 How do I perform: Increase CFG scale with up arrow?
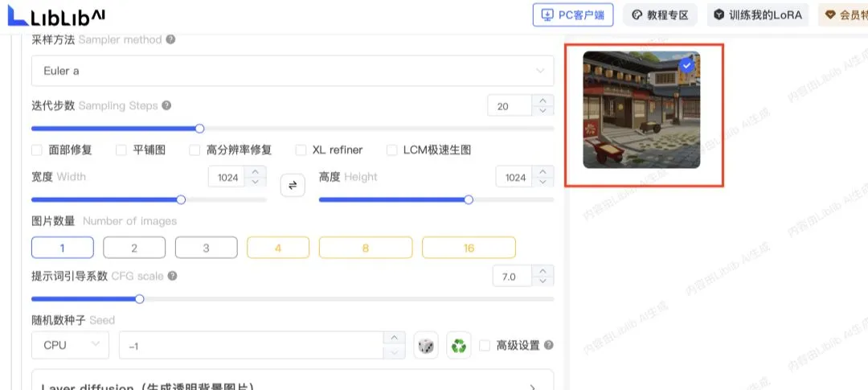coord(542,271)
